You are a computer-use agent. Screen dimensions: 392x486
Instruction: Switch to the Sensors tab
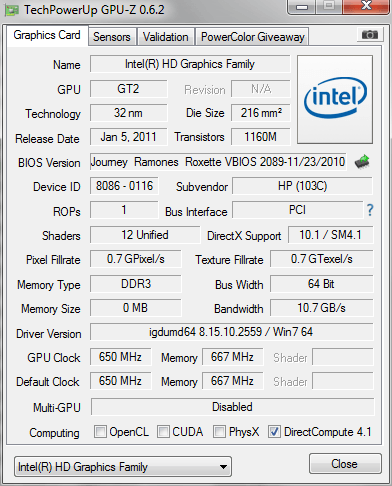(x=112, y=37)
